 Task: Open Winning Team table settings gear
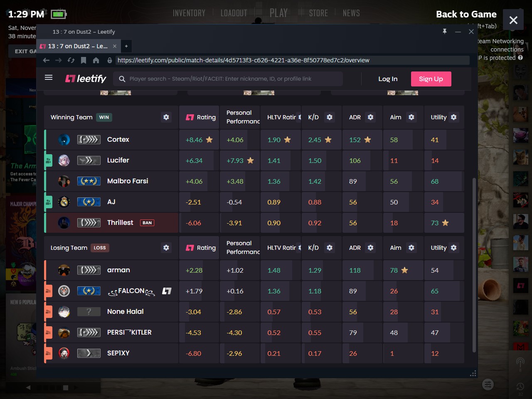[x=166, y=117]
